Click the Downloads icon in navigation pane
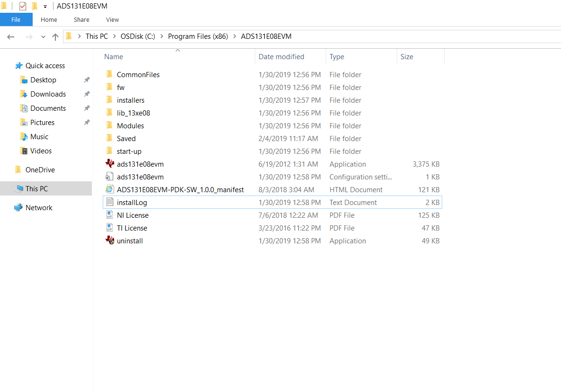 24,94
